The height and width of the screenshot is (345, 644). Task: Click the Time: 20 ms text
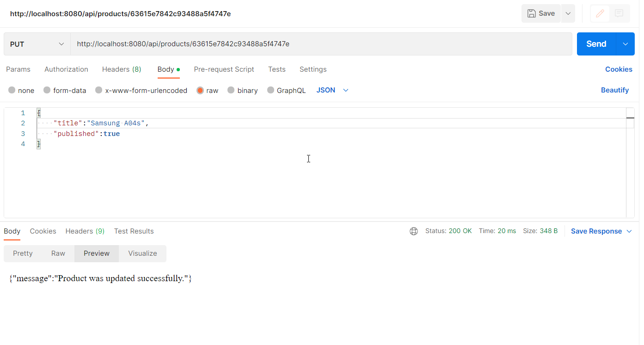497,231
